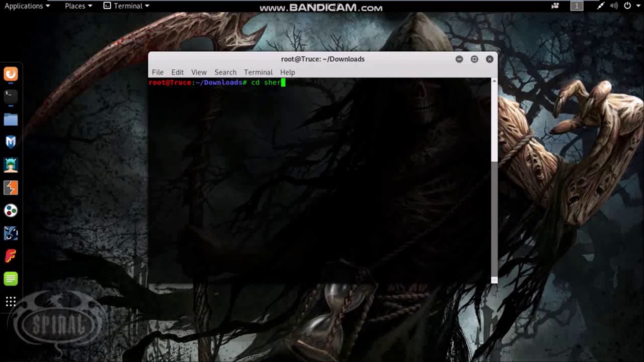644x362 pixels.
Task: Open the Help menu in terminal
Action: (x=287, y=72)
